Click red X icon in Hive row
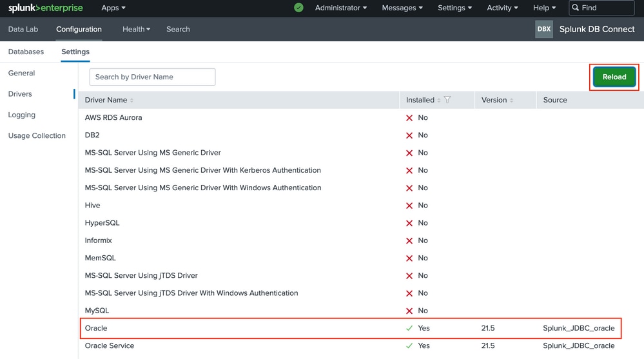 pos(409,206)
